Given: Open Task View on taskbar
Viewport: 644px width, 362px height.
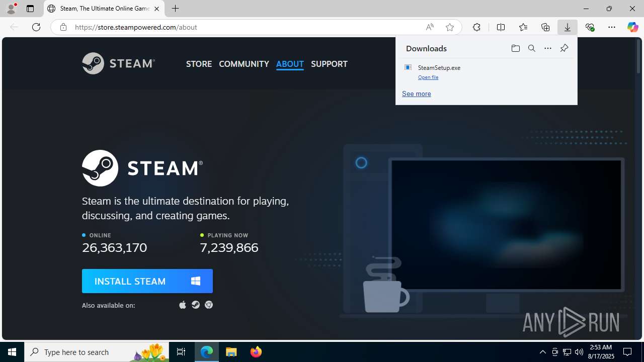Looking at the screenshot, I should [x=181, y=352].
